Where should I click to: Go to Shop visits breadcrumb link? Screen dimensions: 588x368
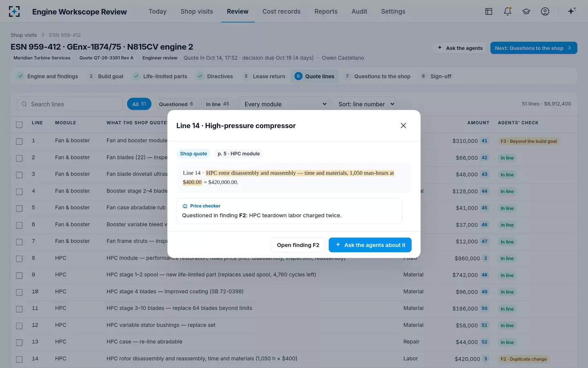point(24,35)
